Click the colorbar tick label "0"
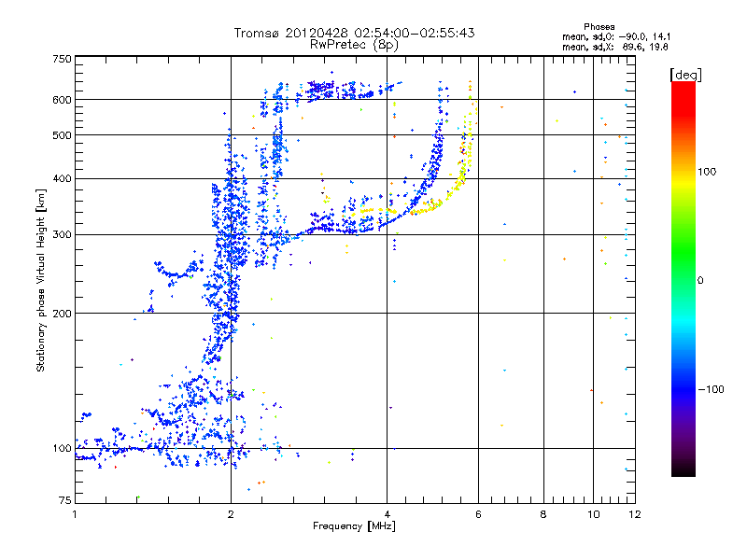747x560 pixels. coord(700,281)
